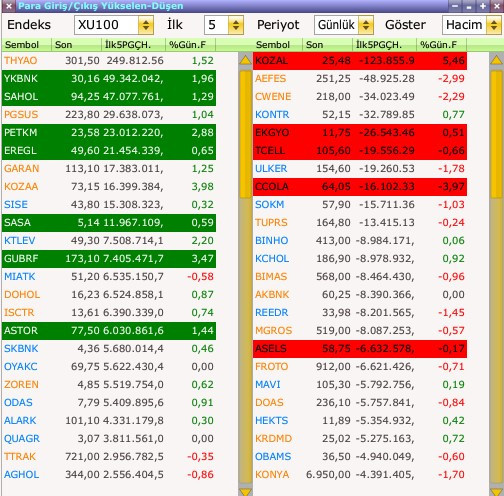Select the CCOLA symbol
504x496 pixels.
coord(272,187)
